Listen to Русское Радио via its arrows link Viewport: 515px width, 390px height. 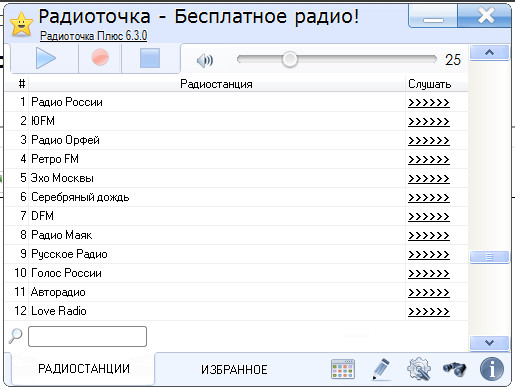pyautogui.click(x=429, y=254)
